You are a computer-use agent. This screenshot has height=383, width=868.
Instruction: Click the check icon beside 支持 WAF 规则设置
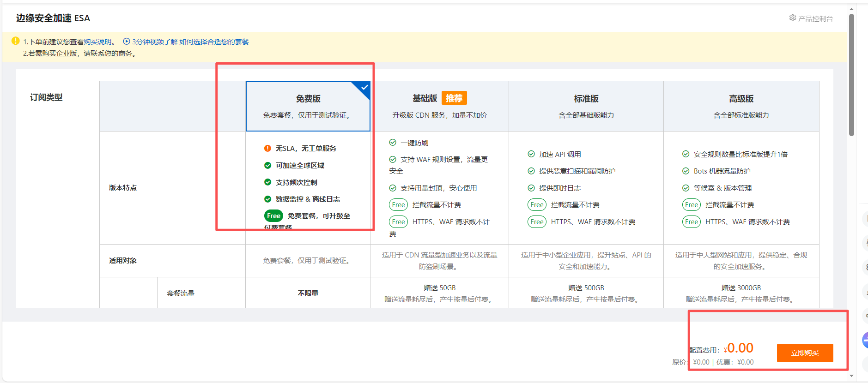tap(393, 159)
